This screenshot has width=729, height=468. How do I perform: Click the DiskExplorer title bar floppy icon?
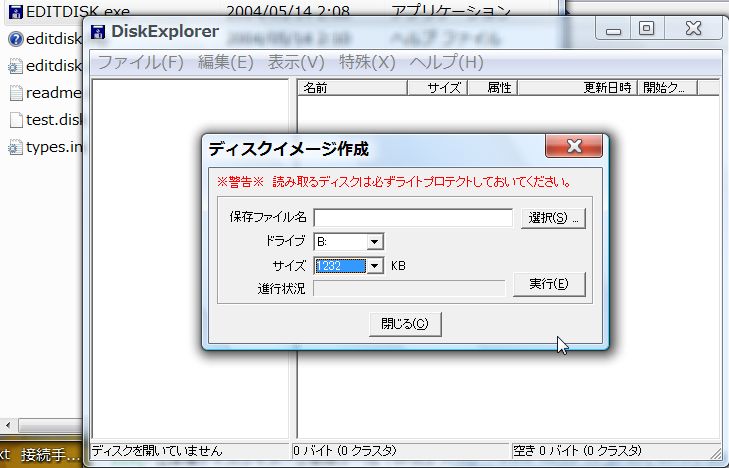pyautogui.click(x=98, y=32)
